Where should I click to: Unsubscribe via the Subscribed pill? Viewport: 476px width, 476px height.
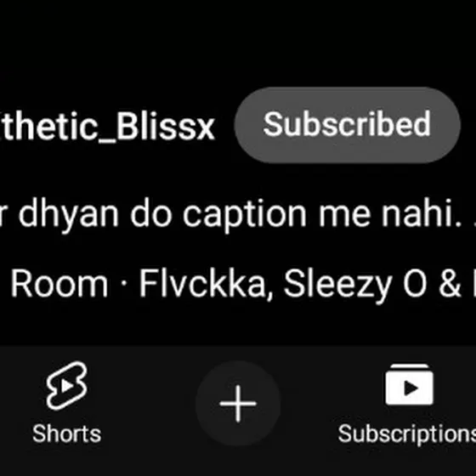pyautogui.click(x=348, y=125)
